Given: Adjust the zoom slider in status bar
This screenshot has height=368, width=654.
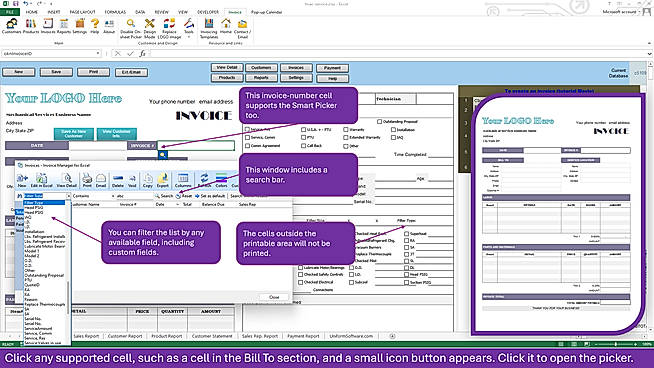Looking at the screenshot, I should pyautogui.click(x=616, y=344).
